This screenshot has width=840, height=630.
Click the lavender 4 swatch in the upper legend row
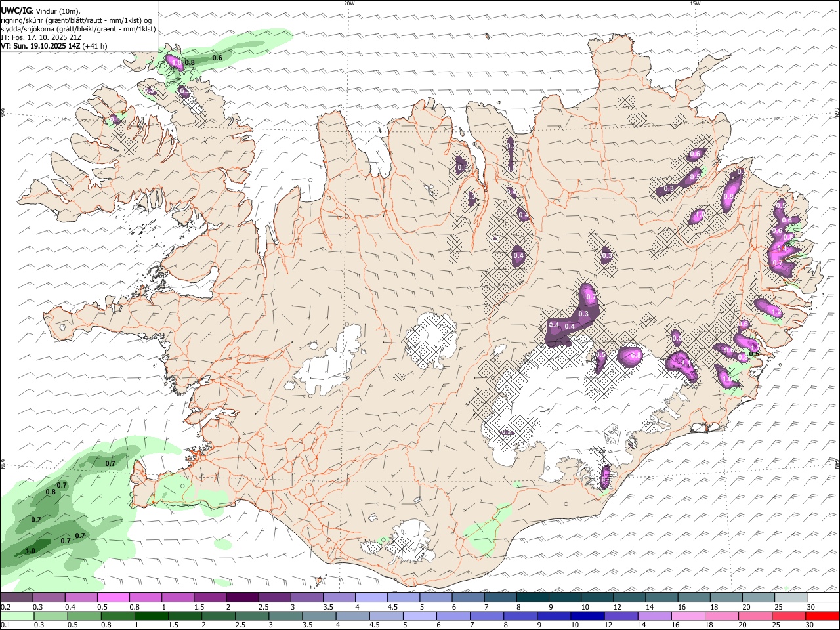coord(371,598)
